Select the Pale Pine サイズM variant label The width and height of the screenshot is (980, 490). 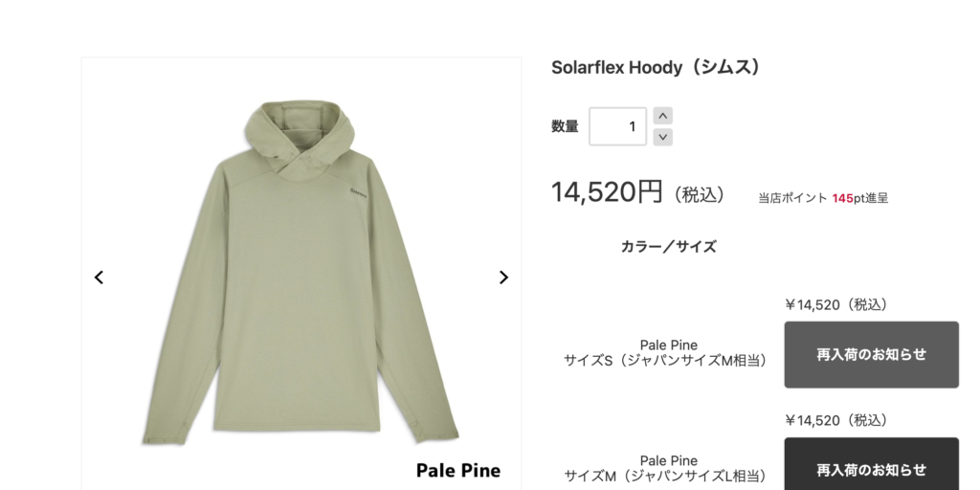tap(668, 468)
